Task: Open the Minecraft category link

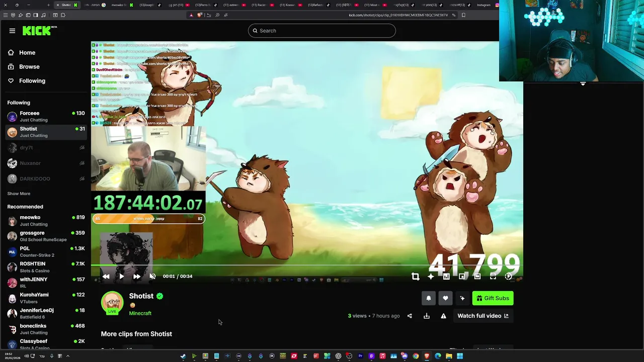Action: [140, 313]
